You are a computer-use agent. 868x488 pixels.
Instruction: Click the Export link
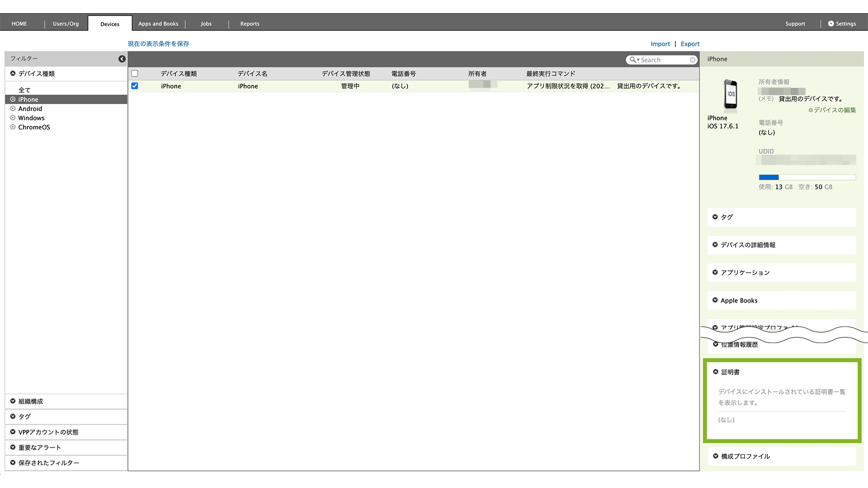point(690,44)
